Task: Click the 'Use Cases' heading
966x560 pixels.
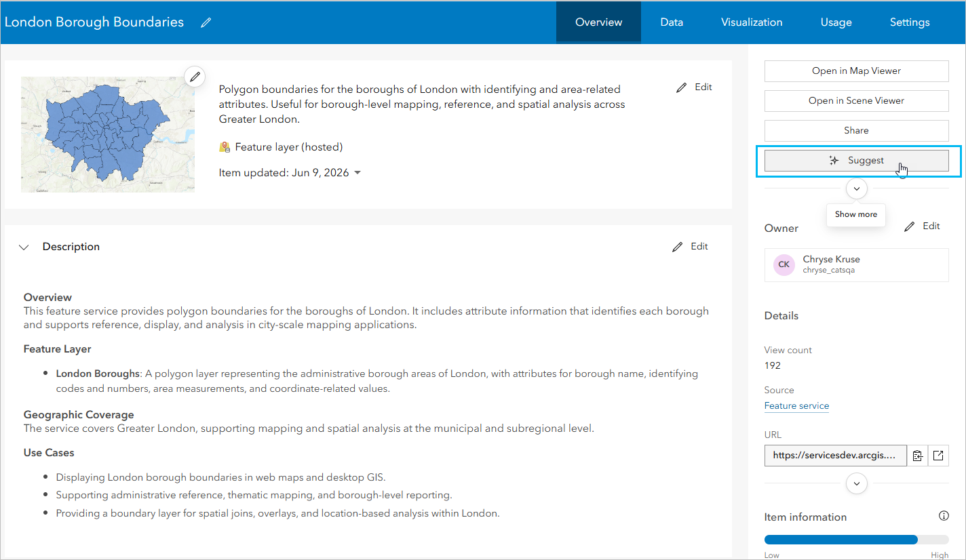Action: pyautogui.click(x=49, y=453)
